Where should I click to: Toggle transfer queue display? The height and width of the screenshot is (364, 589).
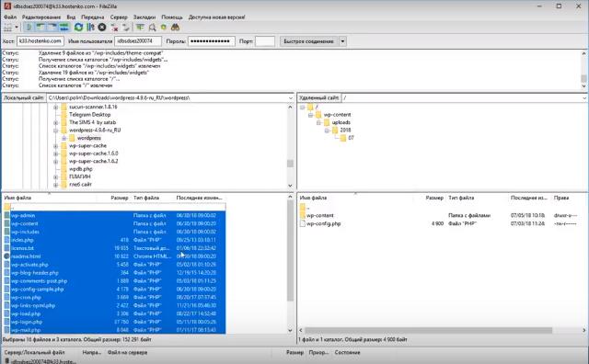pyautogui.click(x=64, y=28)
